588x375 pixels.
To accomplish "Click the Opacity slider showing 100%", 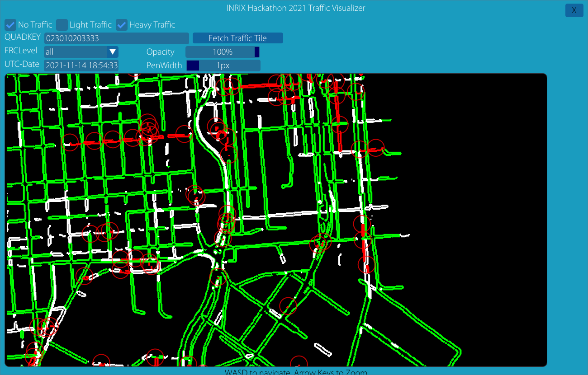I will click(223, 52).
